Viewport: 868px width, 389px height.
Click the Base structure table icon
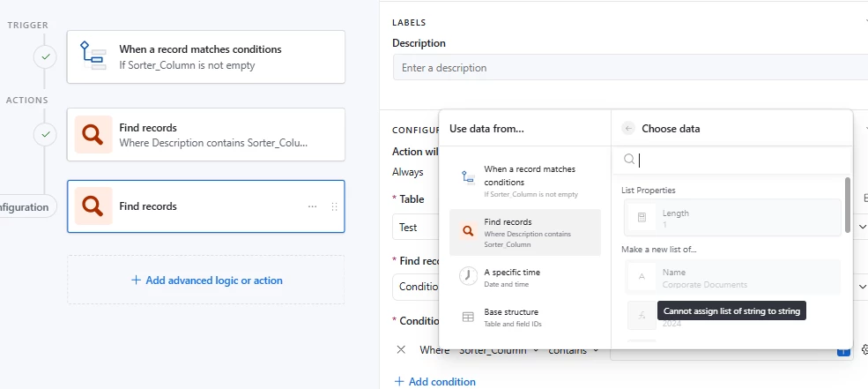coord(468,317)
